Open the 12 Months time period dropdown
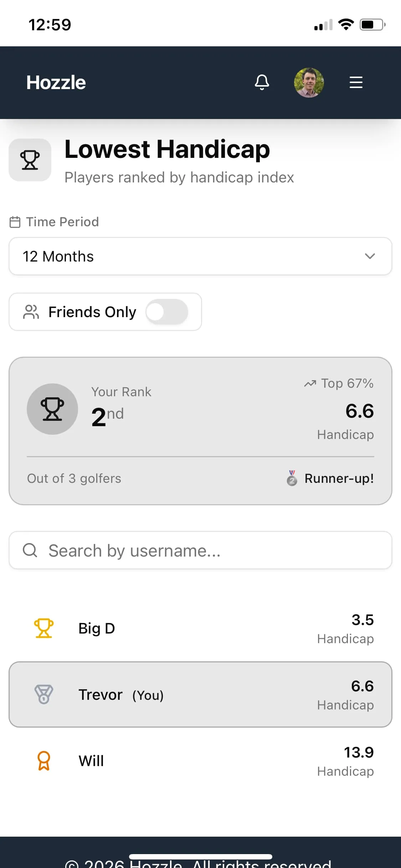The width and height of the screenshot is (401, 868). click(x=200, y=256)
